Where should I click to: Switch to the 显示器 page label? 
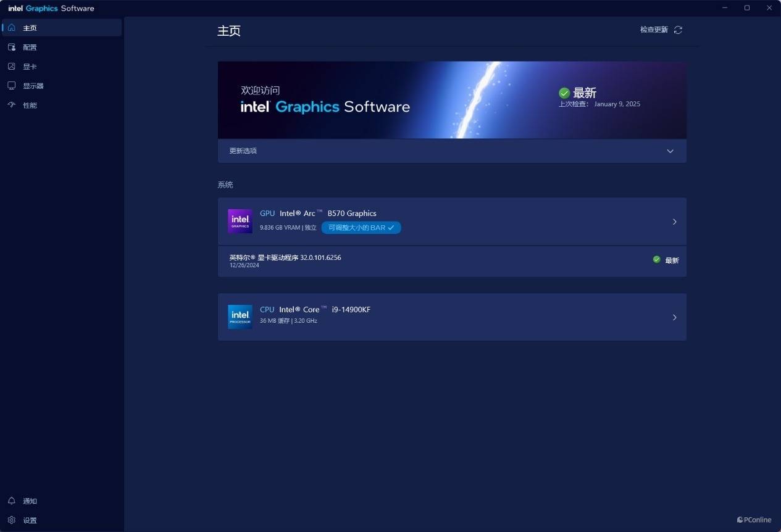pyautogui.click(x=33, y=86)
